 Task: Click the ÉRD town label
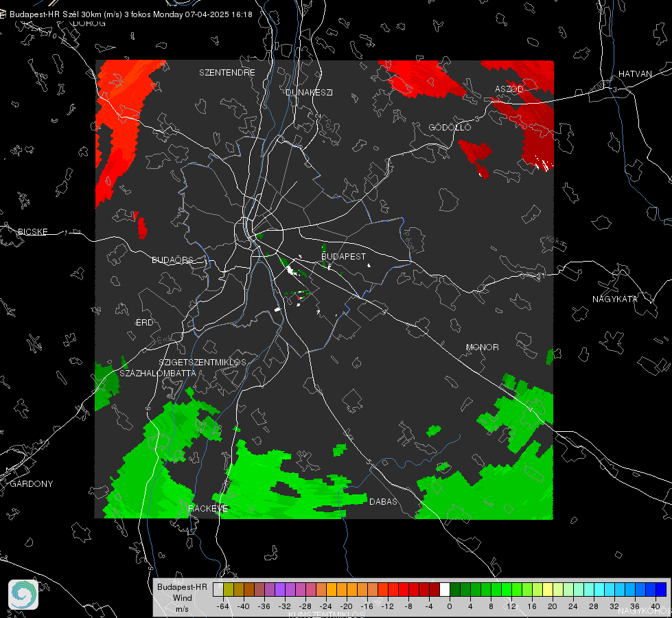tap(144, 323)
